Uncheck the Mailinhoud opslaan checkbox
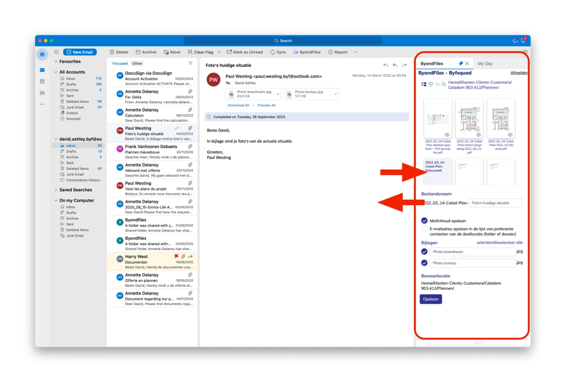 pos(424,220)
